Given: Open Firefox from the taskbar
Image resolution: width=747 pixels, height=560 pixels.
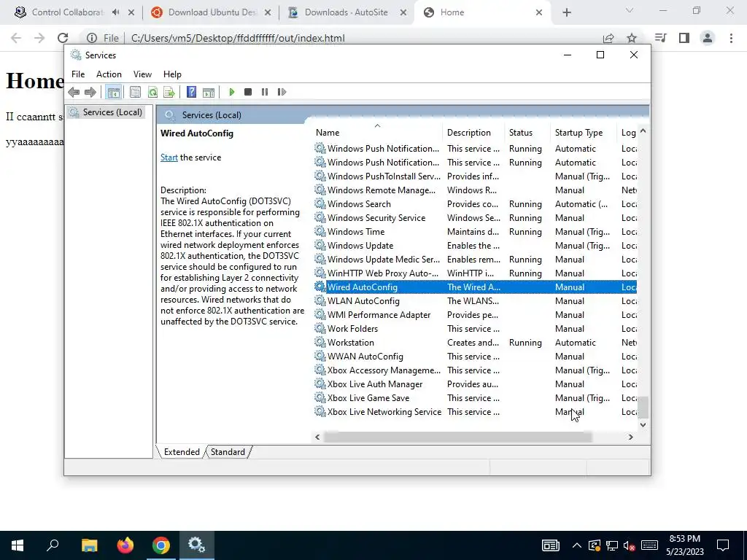Looking at the screenshot, I should pos(125,545).
